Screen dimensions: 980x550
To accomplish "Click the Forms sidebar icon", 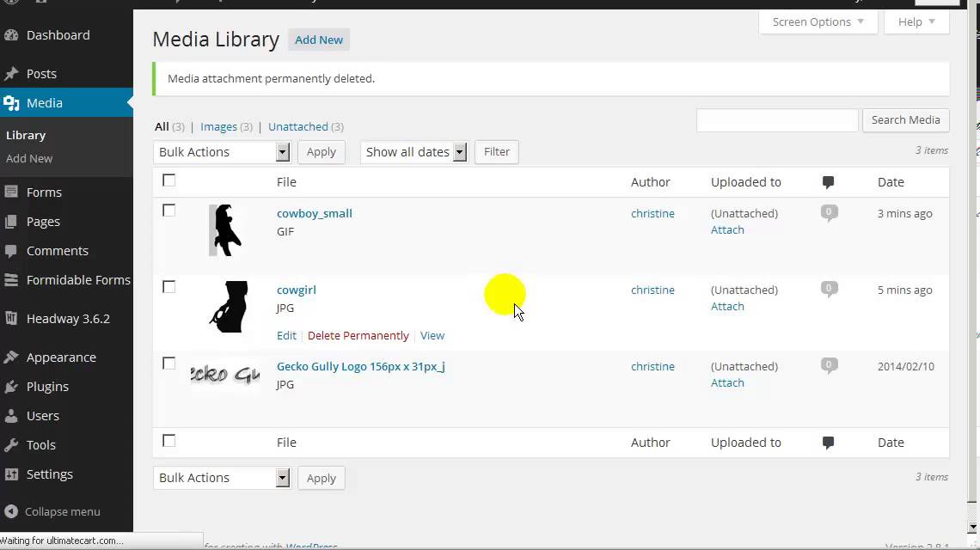I will click(x=10, y=192).
